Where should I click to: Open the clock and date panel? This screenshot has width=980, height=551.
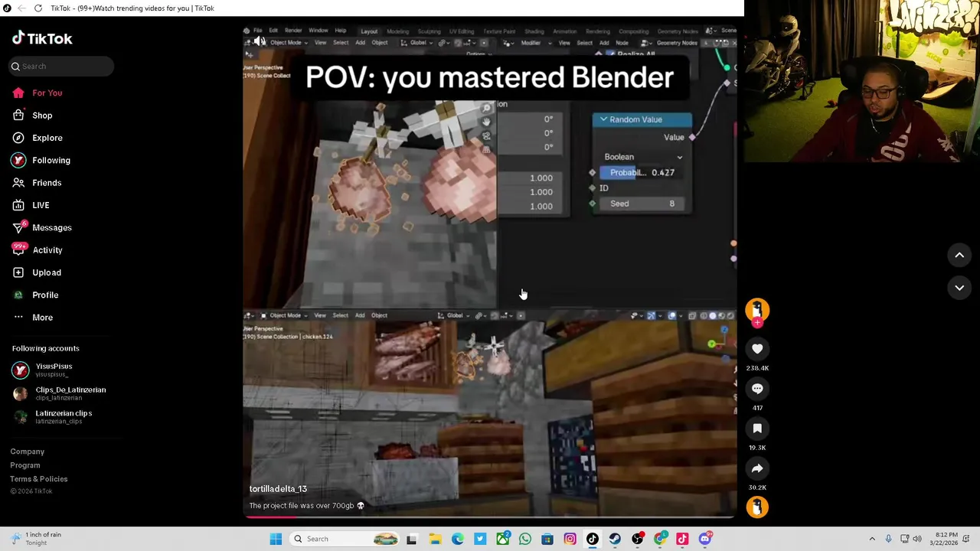(x=946, y=539)
